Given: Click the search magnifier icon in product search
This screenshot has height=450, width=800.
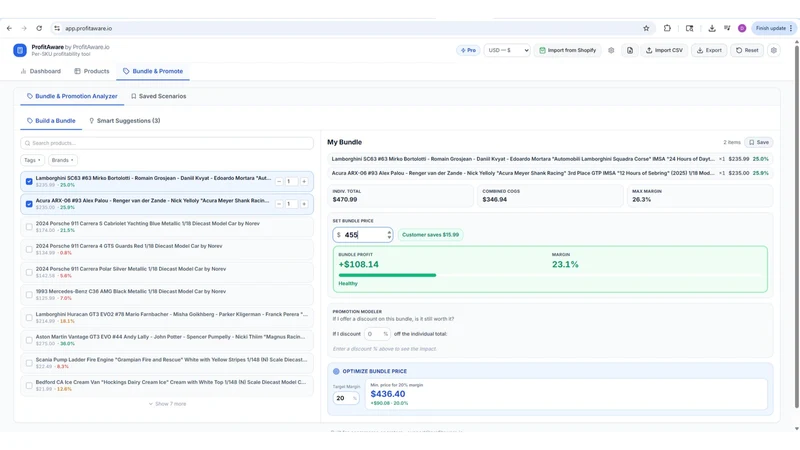Looking at the screenshot, I should [28, 143].
